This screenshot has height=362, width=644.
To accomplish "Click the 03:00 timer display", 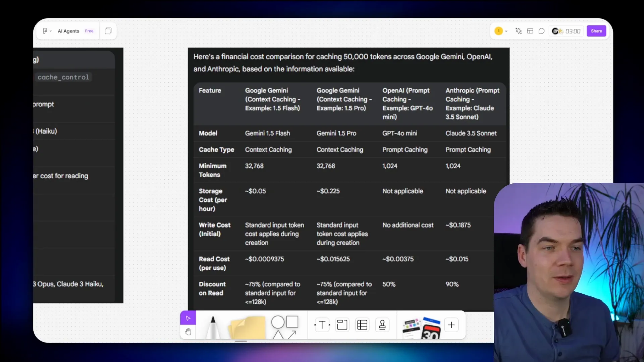I will point(573,31).
